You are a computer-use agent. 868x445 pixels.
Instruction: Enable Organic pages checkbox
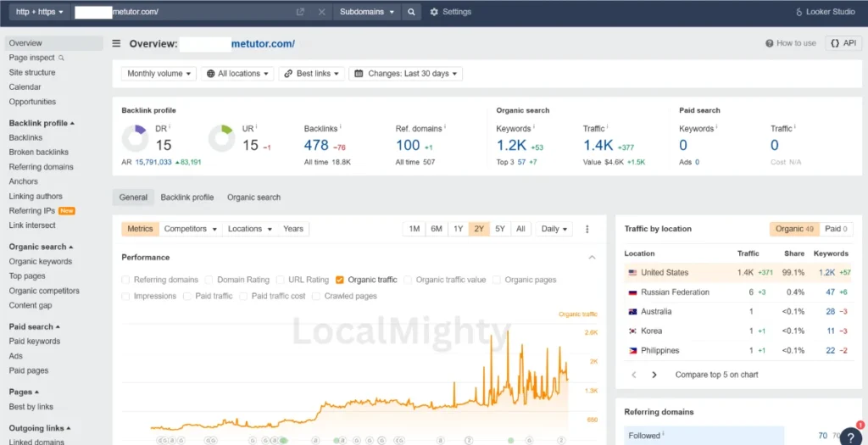pos(497,280)
